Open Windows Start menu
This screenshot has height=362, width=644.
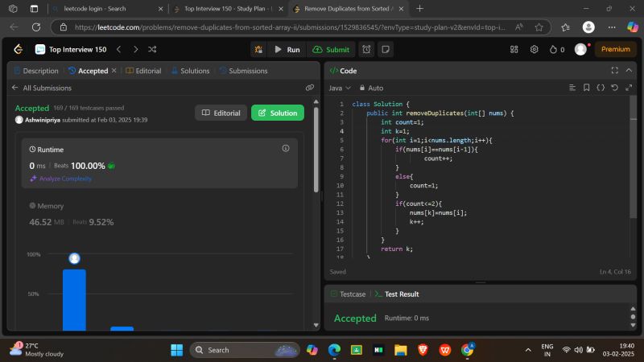176,350
